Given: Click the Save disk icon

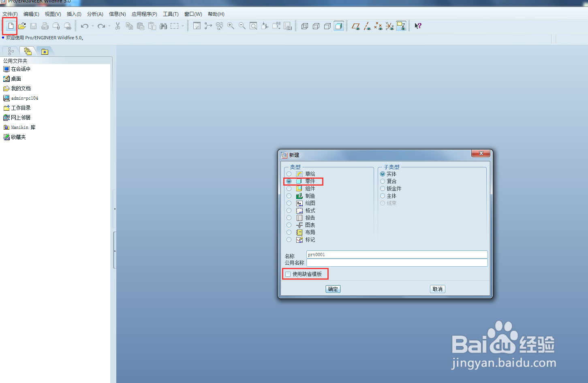Looking at the screenshot, I should 33,26.
